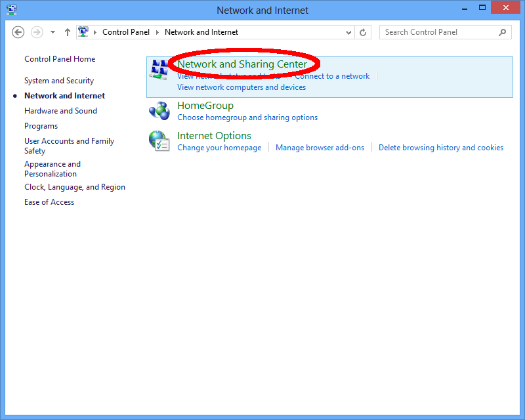Open address bar history dropdown
The image size is (525, 420).
(x=348, y=33)
